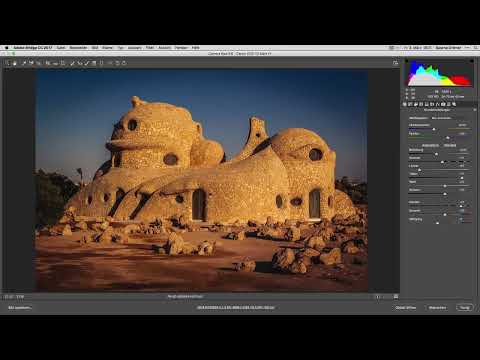Image resolution: width=480 pixels, height=360 pixels.
Task: Open the Datei menu
Action: (x=61, y=48)
